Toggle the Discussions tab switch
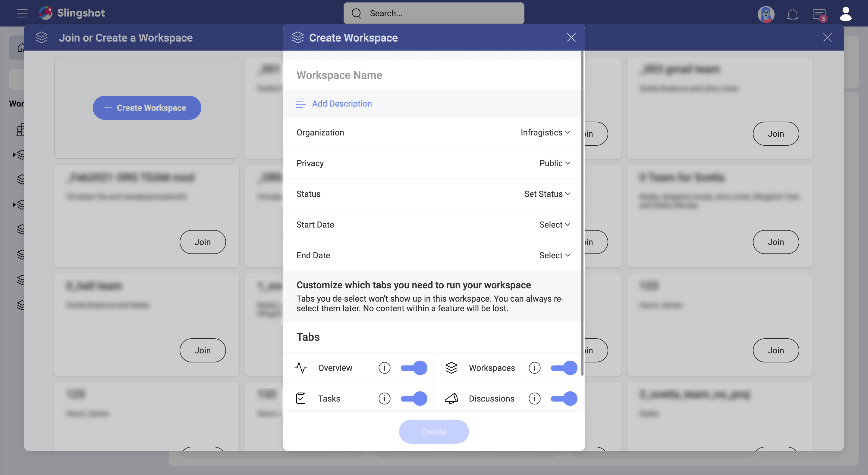 tap(563, 398)
